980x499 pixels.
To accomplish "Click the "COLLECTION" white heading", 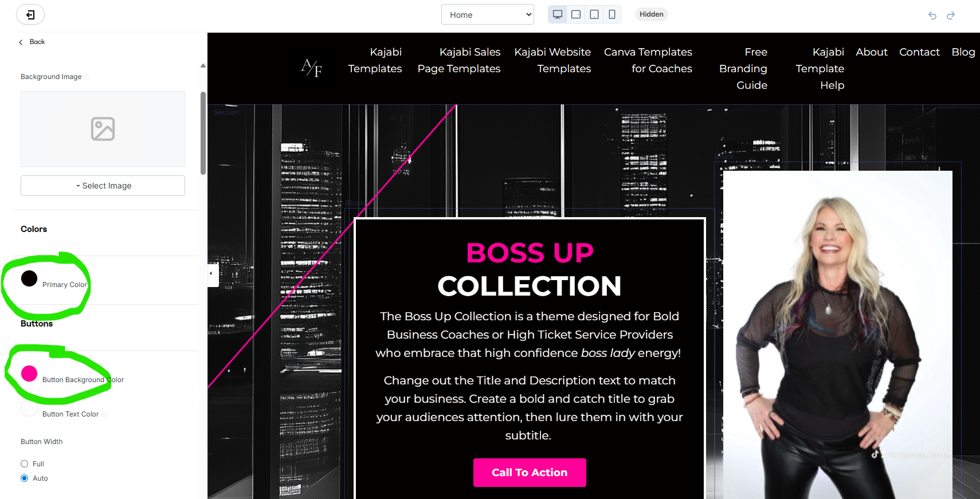I will click(x=530, y=286).
